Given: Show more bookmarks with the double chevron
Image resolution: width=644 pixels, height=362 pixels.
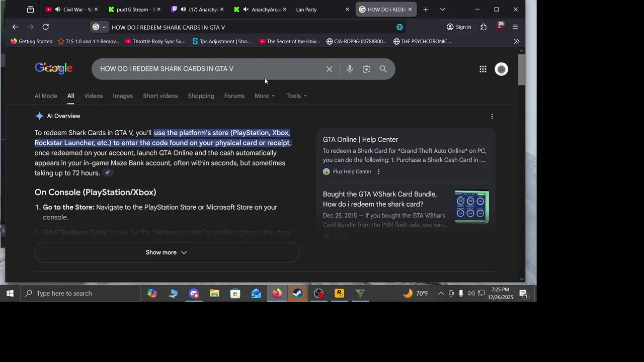Looking at the screenshot, I should pos(516,42).
